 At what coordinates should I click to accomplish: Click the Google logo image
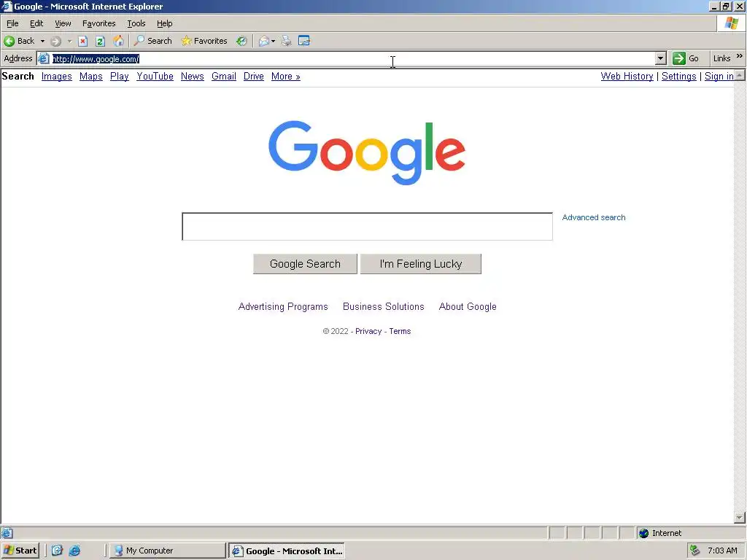pyautogui.click(x=367, y=152)
